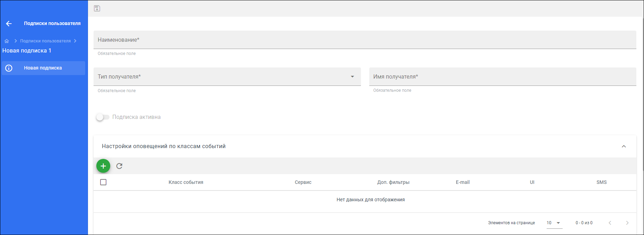Click the E-mail column header
This screenshot has height=235, width=644.
click(463, 182)
